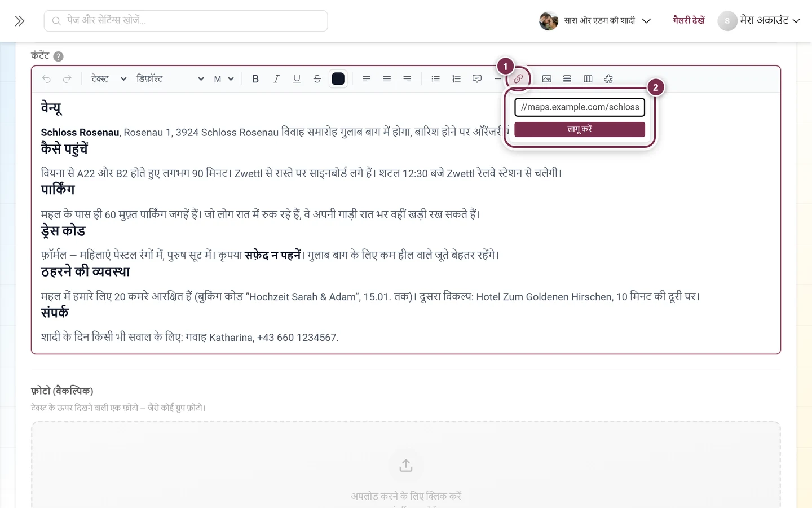Screen dimensions: 812x508
Task: Open the M text size dropdown
Action: [224, 79]
